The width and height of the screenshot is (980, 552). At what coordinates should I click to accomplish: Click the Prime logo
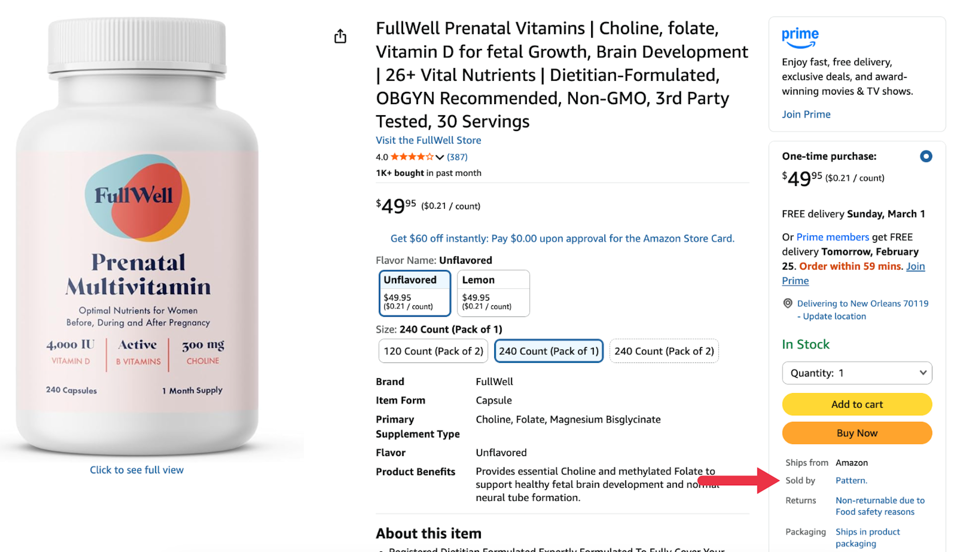click(800, 38)
